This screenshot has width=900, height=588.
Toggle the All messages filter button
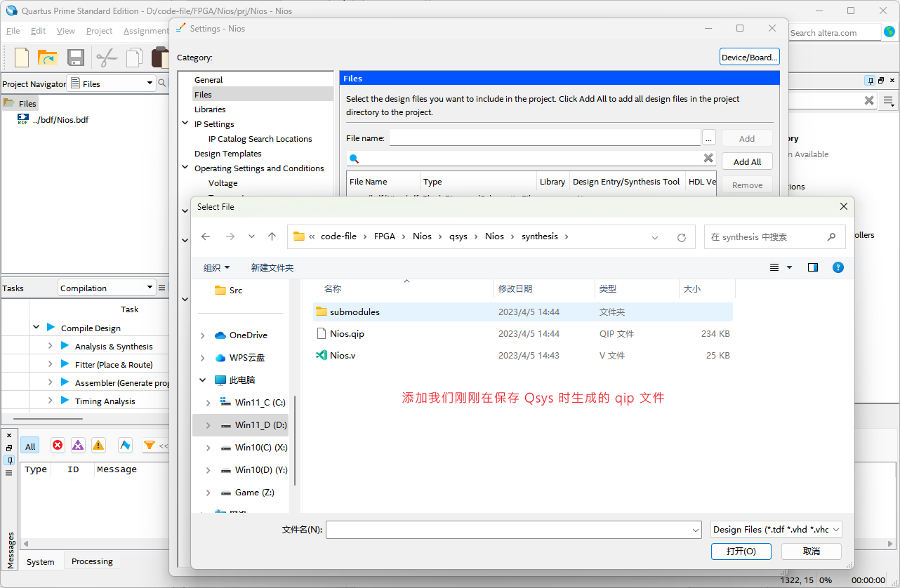point(30,446)
